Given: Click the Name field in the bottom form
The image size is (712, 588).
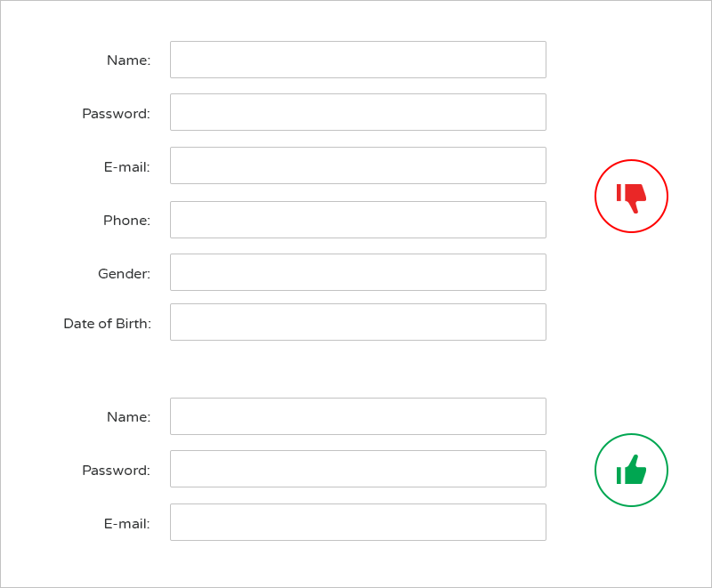Looking at the screenshot, I should pyautogui.click(x=358, y=415).
